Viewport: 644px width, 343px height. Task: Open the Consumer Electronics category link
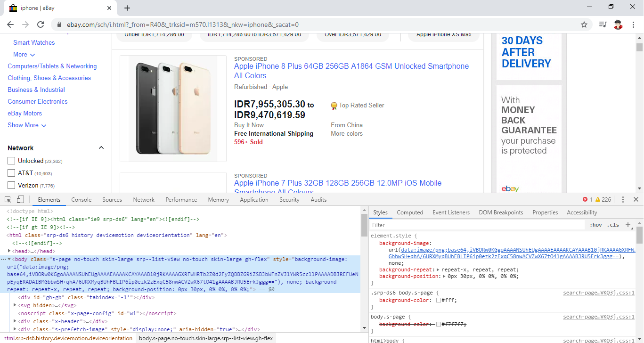tap(37, 101)
